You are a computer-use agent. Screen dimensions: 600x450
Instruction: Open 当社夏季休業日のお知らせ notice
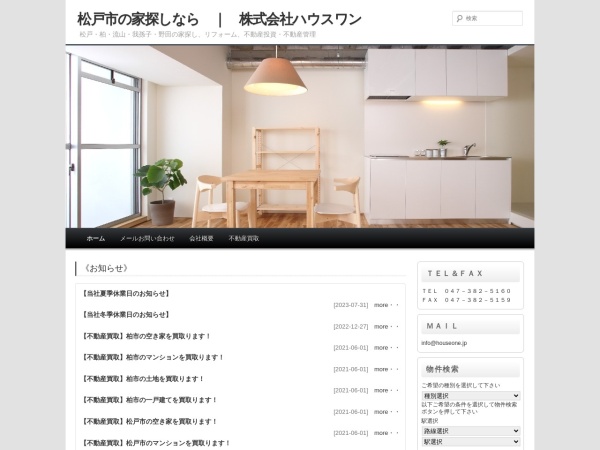click(x=126, y=293)
